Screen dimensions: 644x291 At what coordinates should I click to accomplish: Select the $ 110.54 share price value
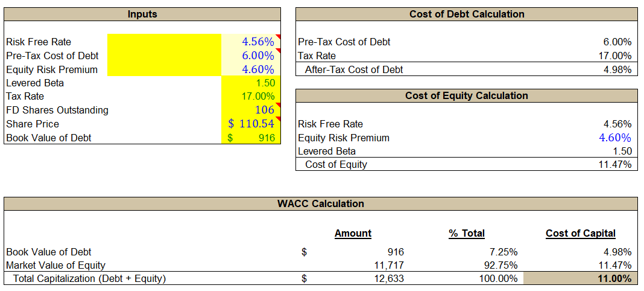[251, 123]
